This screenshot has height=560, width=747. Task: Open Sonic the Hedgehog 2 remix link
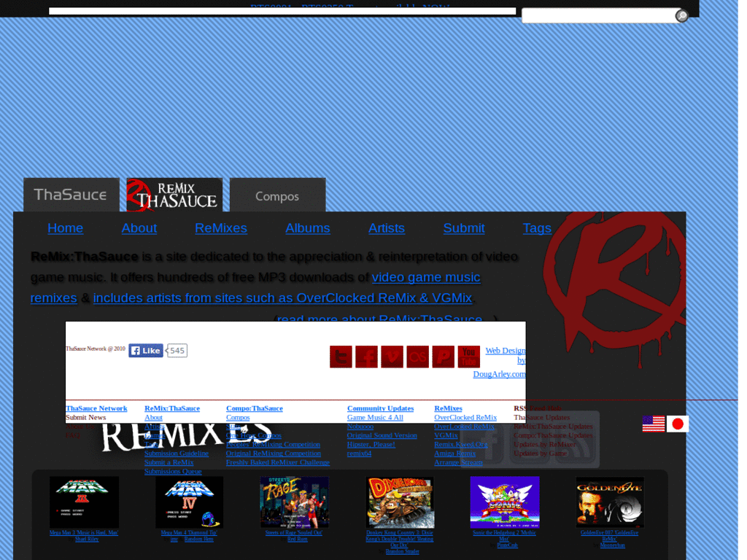(504, 536)
